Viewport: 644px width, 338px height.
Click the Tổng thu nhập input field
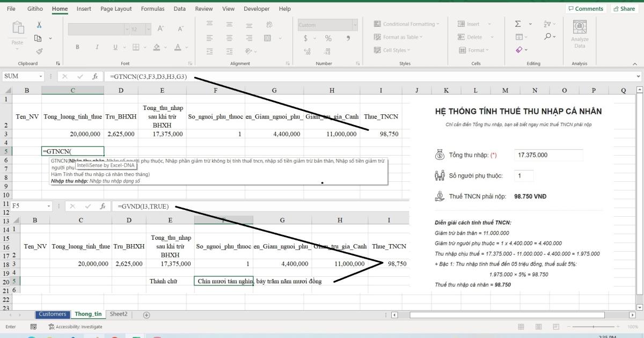point(548,155)
